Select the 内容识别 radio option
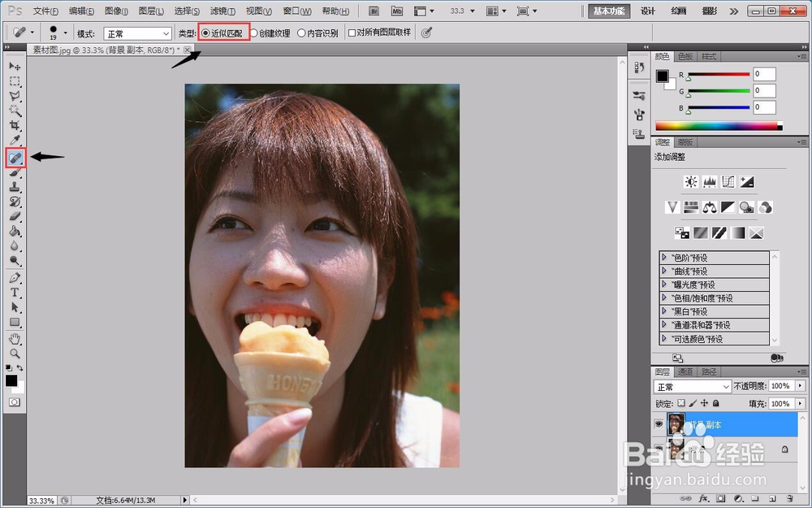 317,33
